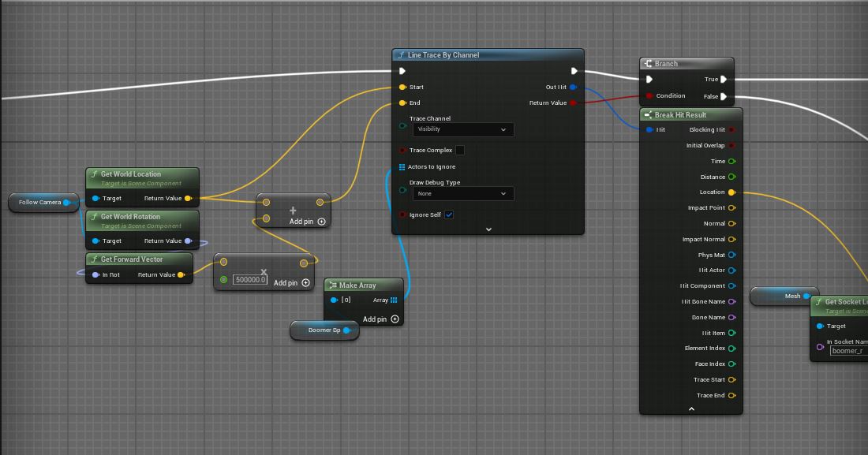Click the Get Forward Vector function icon

pos(94,259)
